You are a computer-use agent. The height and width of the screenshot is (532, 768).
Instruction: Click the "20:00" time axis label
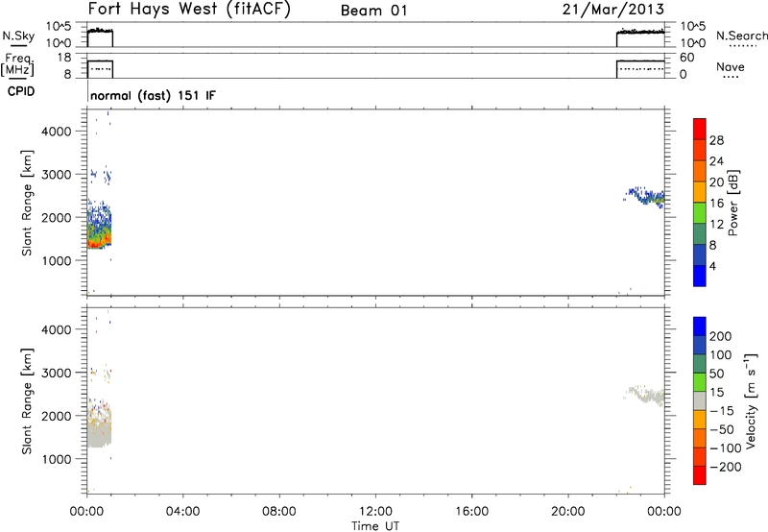(568, 512)
